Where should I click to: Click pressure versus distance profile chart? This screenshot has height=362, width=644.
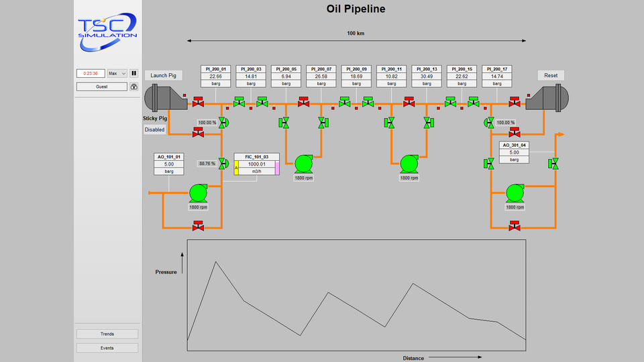356,295
